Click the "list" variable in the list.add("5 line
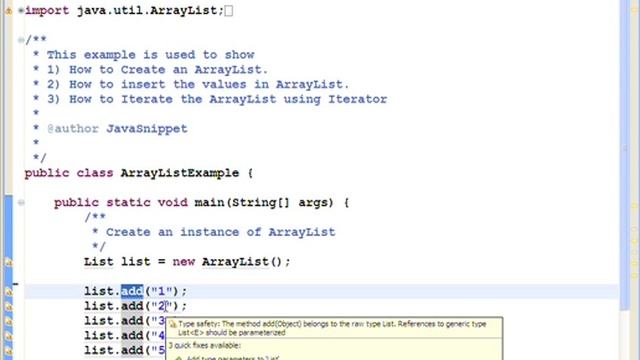640x360 pixels. [x=99, y=350]
